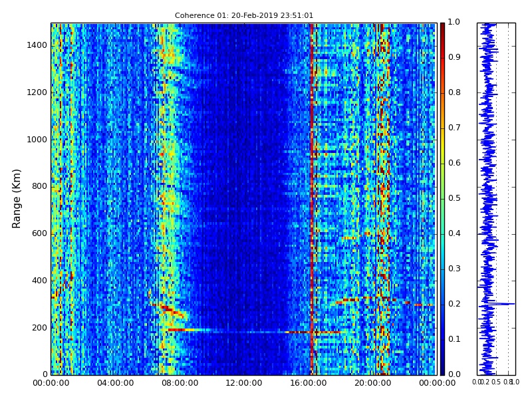This screenshot has height=399, width=532.
Task: Click the 20:00:00 time axis label
Action: [373, 384]
